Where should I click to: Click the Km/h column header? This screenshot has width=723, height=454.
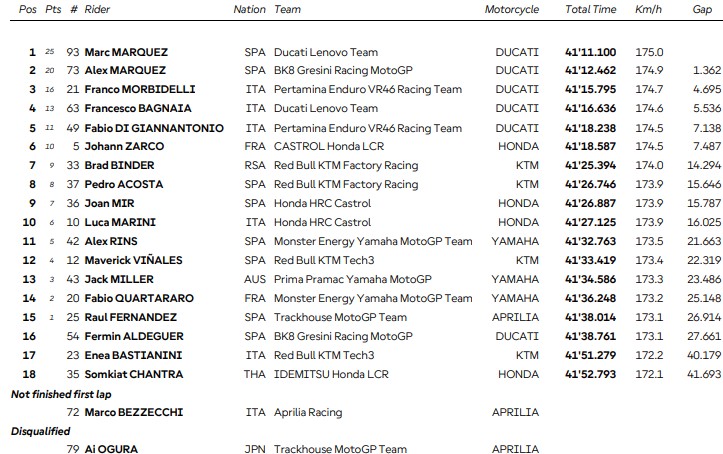(649, 10)
